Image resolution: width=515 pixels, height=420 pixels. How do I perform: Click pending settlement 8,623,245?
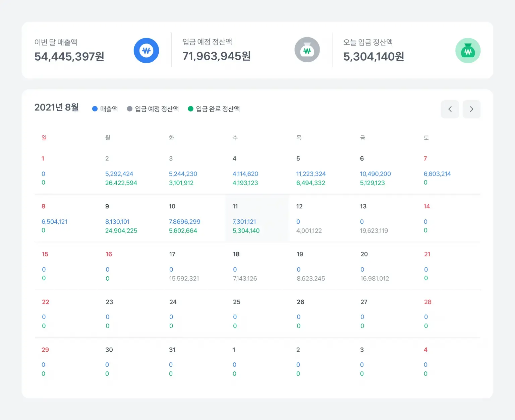click(x=311, y=279)
